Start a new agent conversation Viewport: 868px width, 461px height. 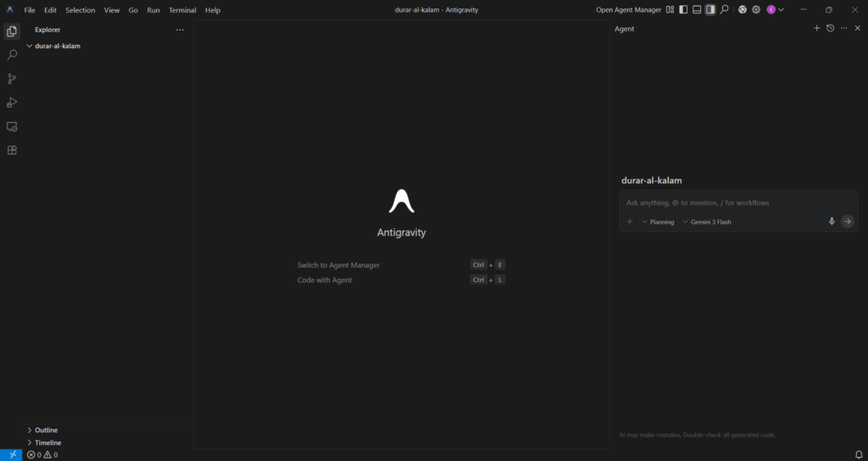pyautogui.click(x=816, y=29)
